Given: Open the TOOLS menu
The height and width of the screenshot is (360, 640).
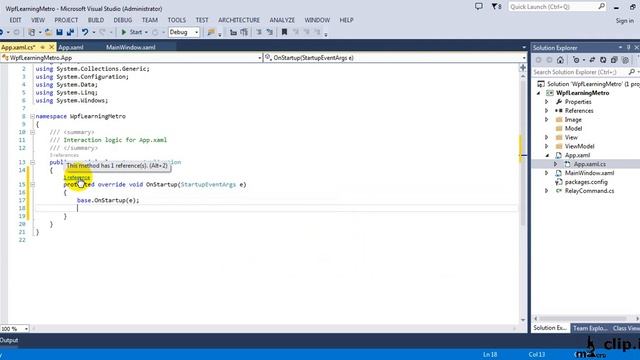Looking at the screenshot, I should click(x=176, y=20).
